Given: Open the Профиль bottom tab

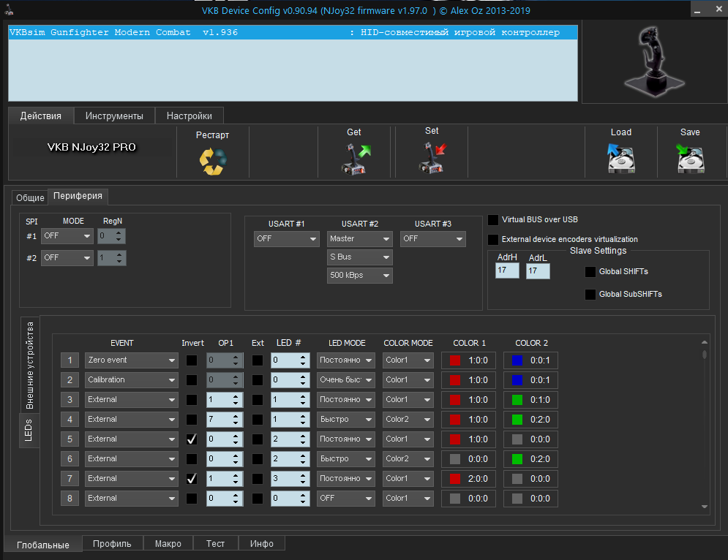Looking at the screenshot, I should (x=113, y=544).
